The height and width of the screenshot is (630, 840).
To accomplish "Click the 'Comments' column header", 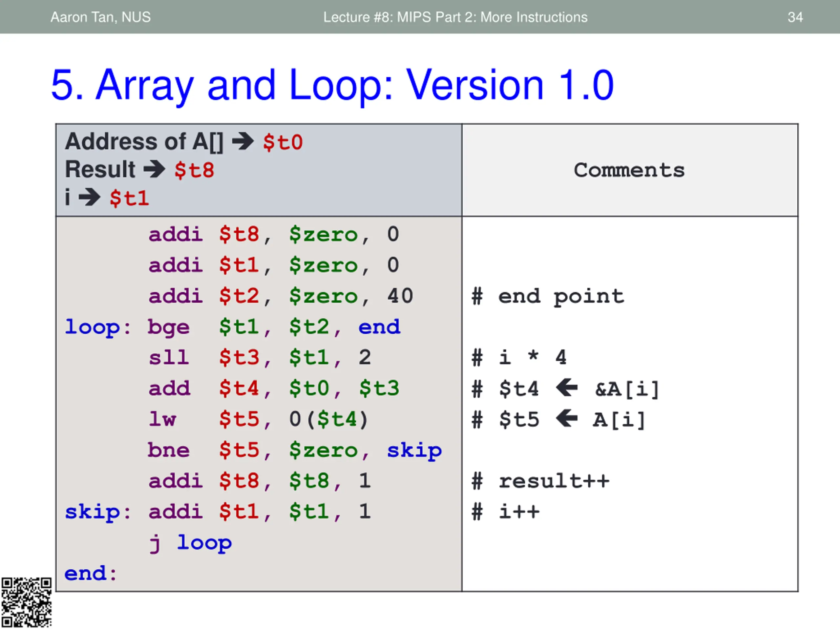I will tap(629, 170).
